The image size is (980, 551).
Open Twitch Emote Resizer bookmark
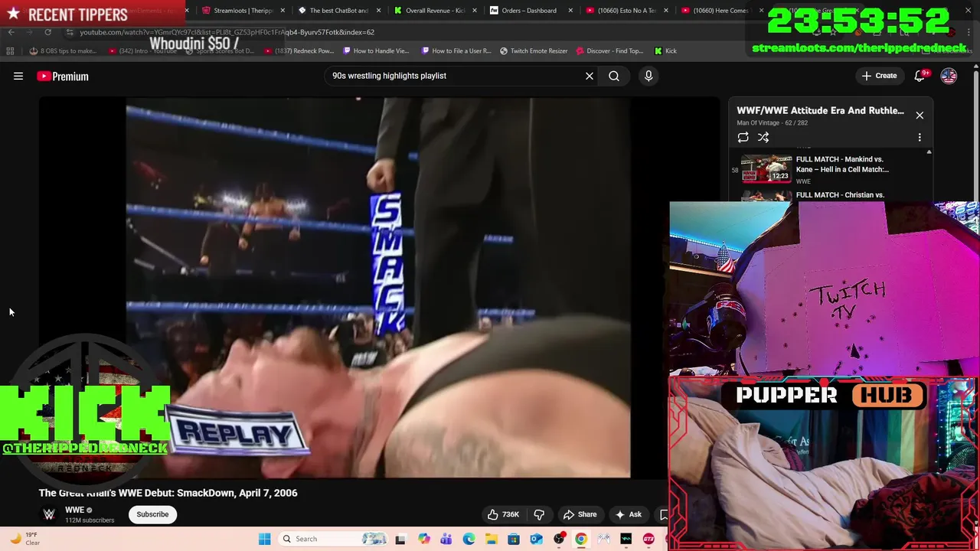(x=534, y=51)
